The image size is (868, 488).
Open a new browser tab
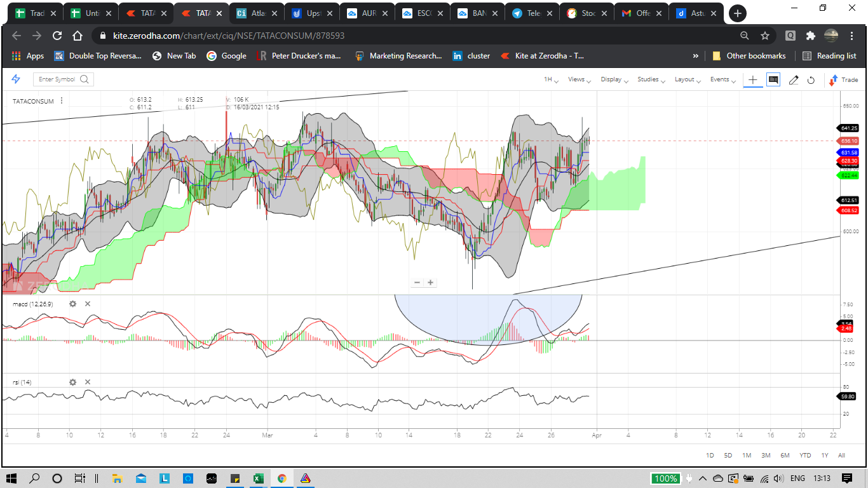[x=737, y=13]
